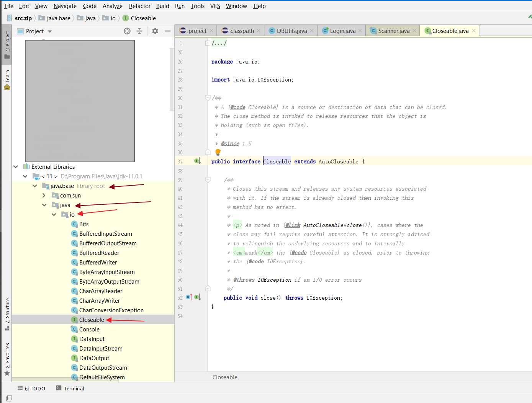Image resolution: width=532 pixels, height=403 pixels.
Task: Switch to the Login.java tab
Action: [x=342, y=31]
